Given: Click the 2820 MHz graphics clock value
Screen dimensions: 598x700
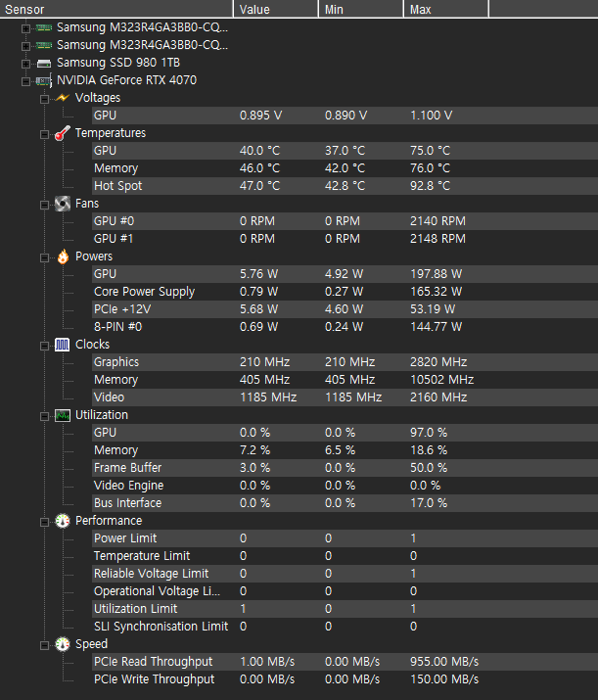Looking at the screenshot, I should tap(438, 362).
